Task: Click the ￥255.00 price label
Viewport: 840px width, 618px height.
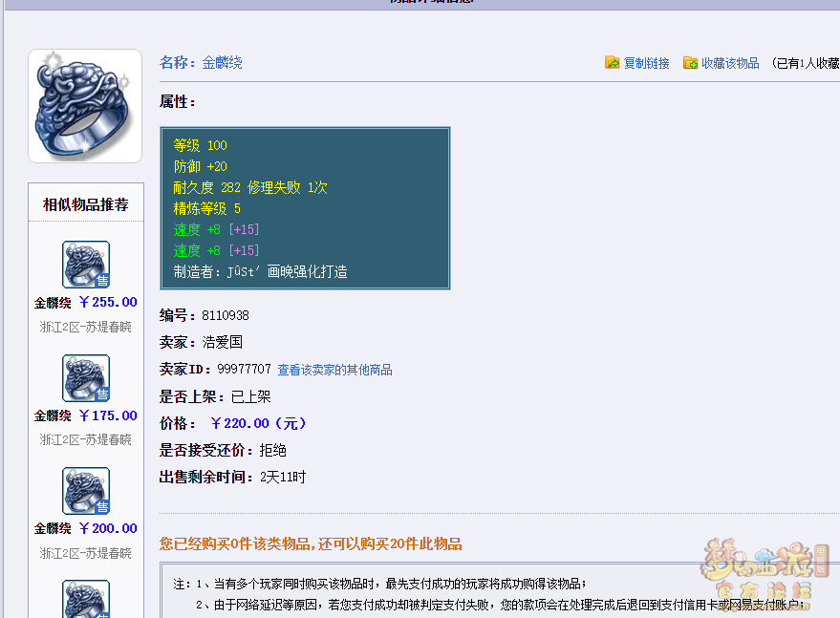Action: click(x=108, y=302)
